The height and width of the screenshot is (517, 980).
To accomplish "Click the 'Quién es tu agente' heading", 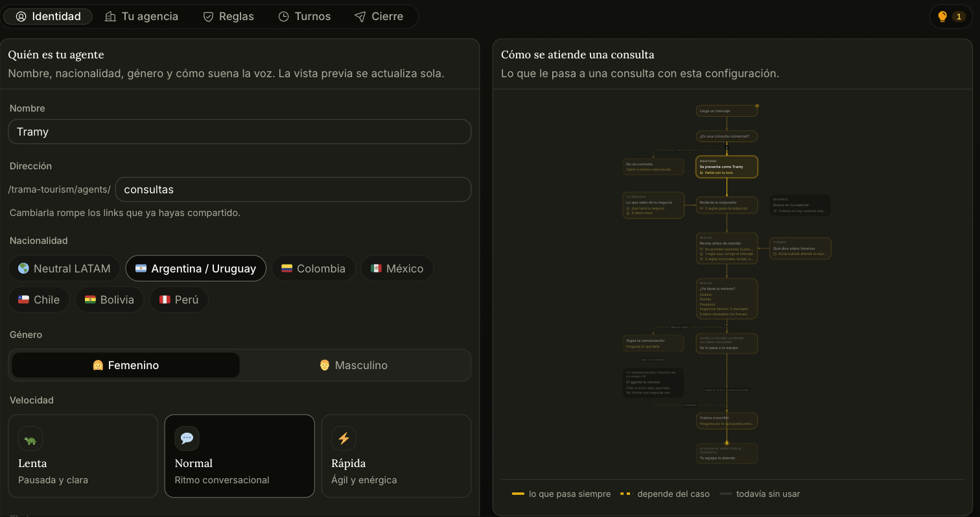I will 56,54.
